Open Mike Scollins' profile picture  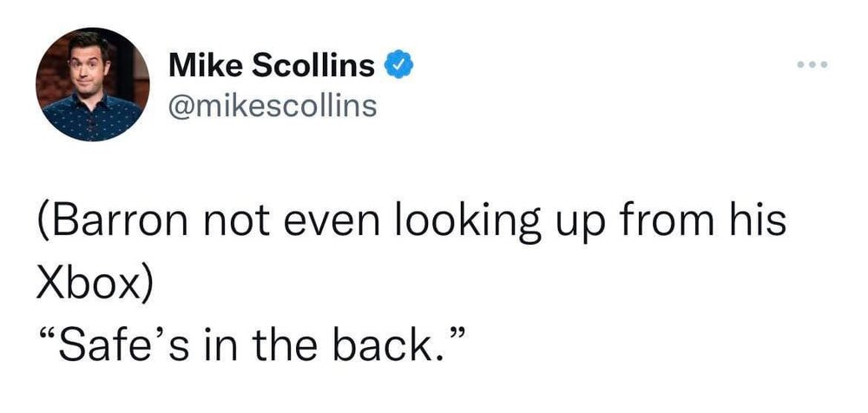coord(92,84)
